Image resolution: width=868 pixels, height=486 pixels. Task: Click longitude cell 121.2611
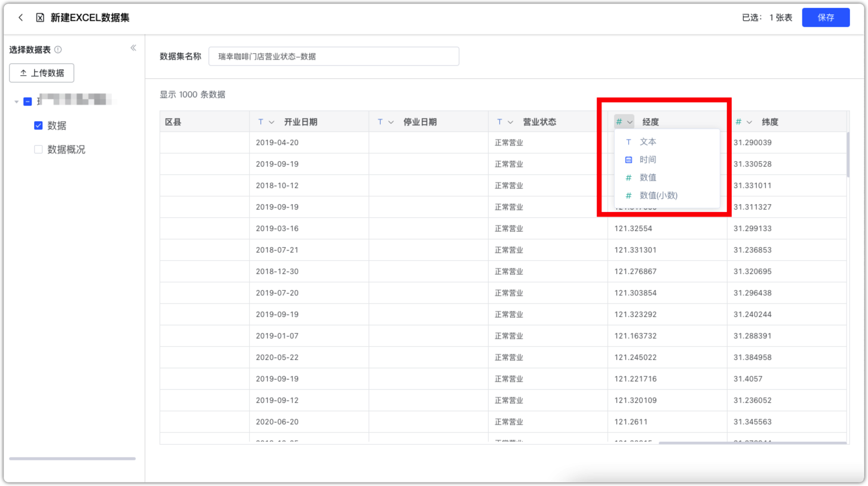pyautogui.click(x=667, y=422)
